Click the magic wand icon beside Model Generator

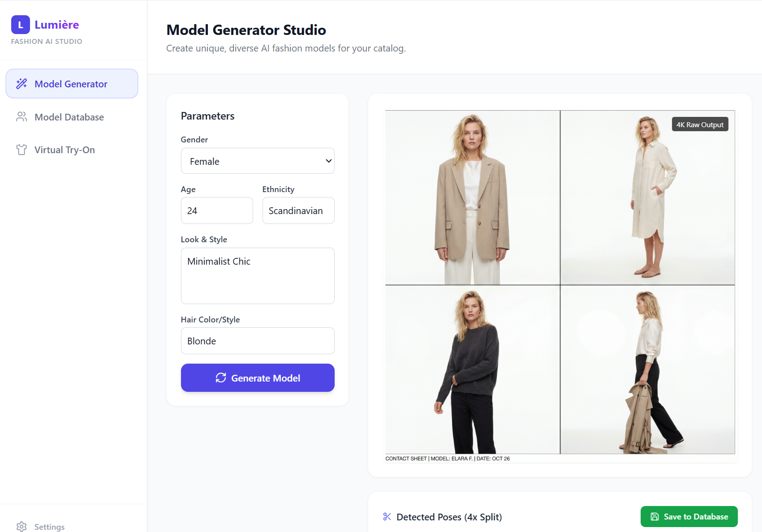point(22,84)
